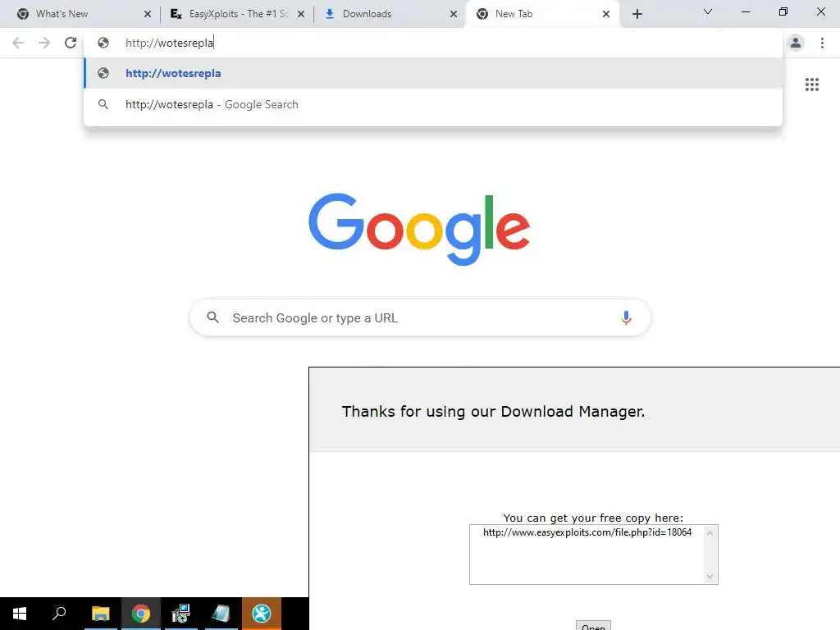The image size is (840, 630).
Task: Click the Open button in Download Manager
Action: click(593, 626)
